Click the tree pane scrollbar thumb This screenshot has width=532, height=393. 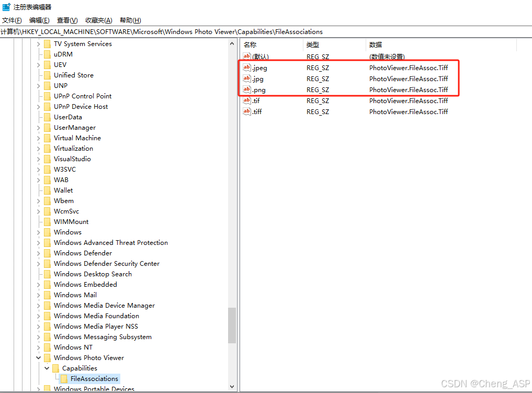232,325
